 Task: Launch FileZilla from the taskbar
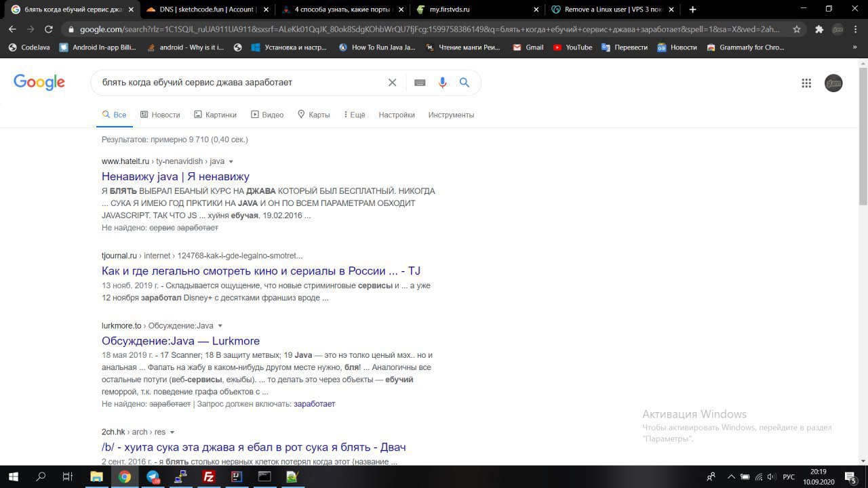208,476
